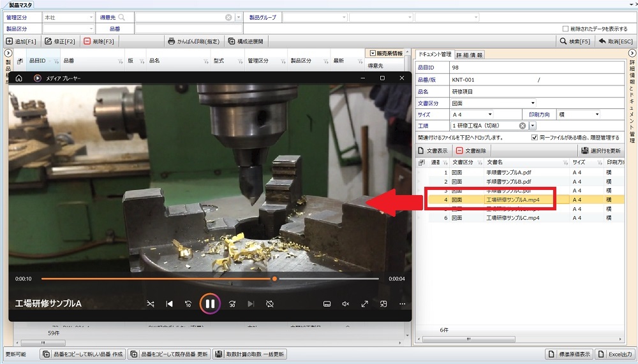Unmute the media player volume
638x364 pixels.
(345, 304)
